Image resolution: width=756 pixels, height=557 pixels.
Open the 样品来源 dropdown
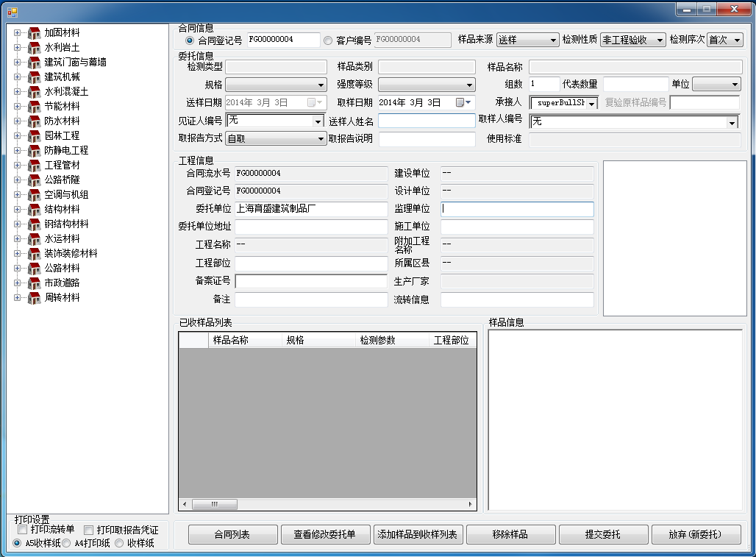527,40
